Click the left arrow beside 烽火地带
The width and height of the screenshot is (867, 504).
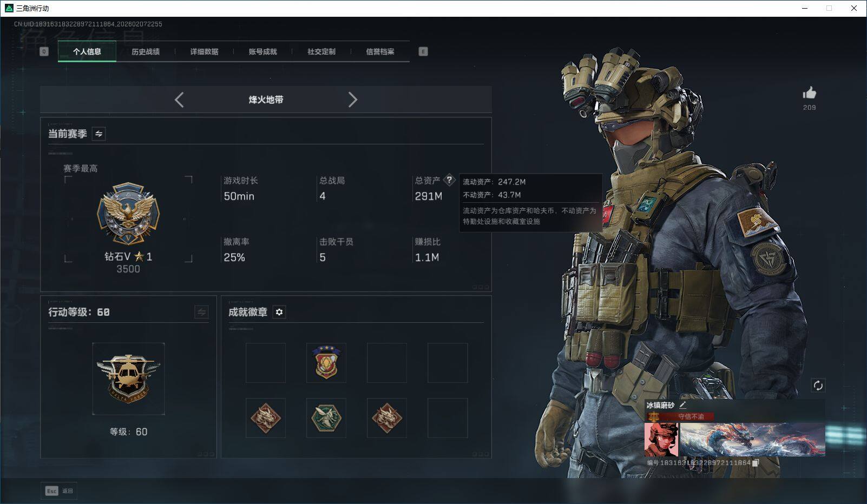point(179,100)
